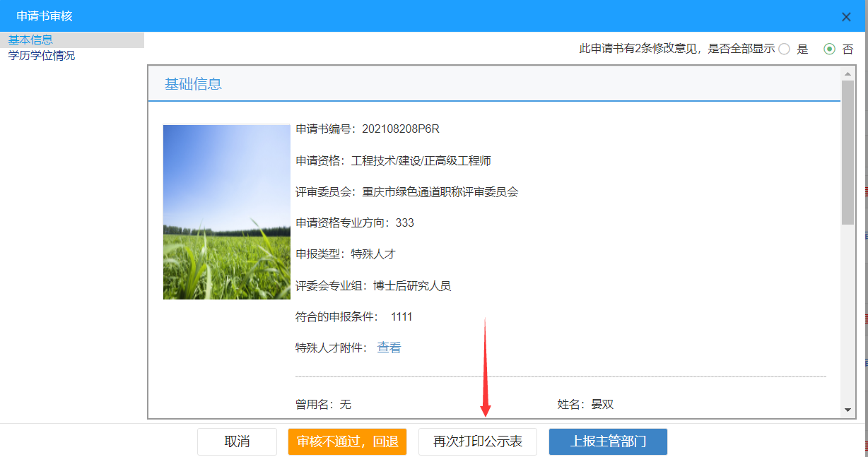Switch to the 学历学位情况 section tab
Image resolution: width=868 pixels, height=457 pixels.
point(40,54)
